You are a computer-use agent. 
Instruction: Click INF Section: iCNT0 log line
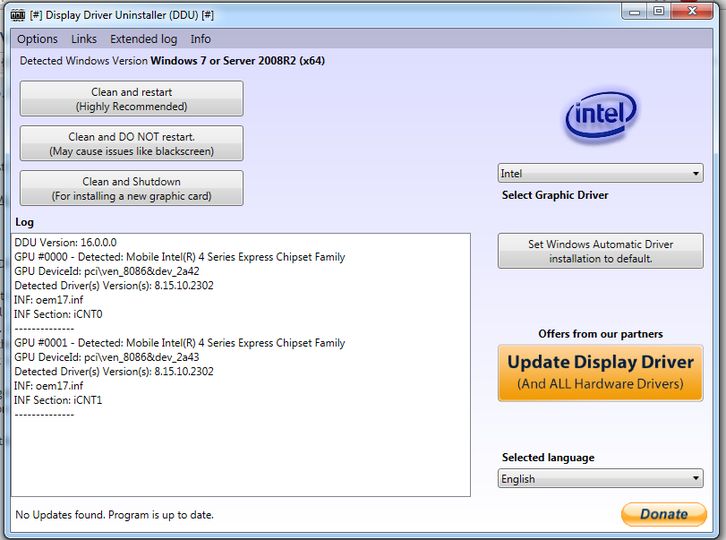[58, 314]
